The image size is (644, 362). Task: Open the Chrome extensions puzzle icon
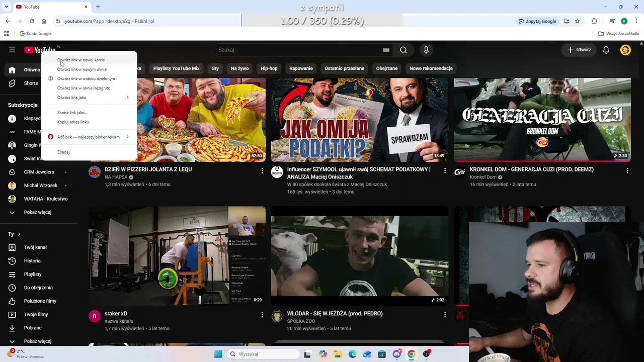594,21
